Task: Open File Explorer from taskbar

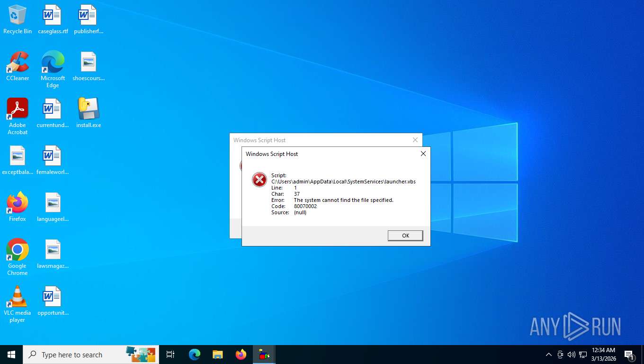Action: (x=217, y=355)
